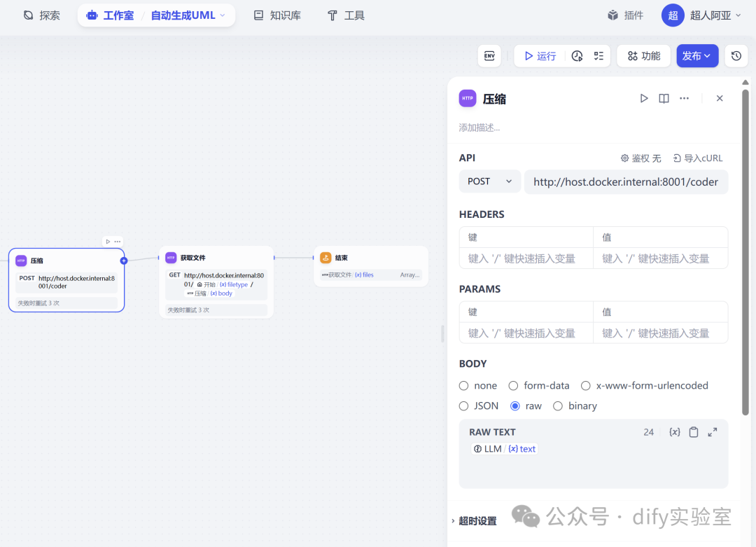
Task: Click 鉴权 无 authorization setting
Action: coord(640,158)
